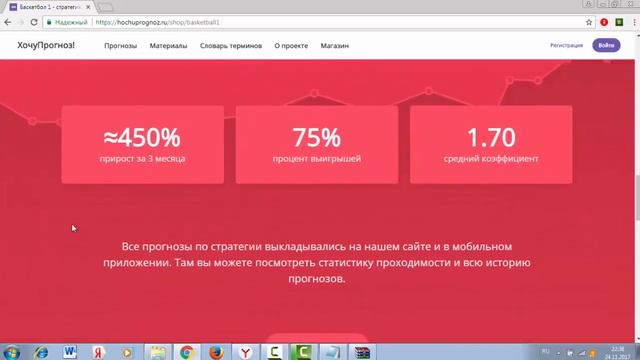Click the page's vertical scrollbar thumb
Screen dimensions: 640x360
click(x=637, y=198)
